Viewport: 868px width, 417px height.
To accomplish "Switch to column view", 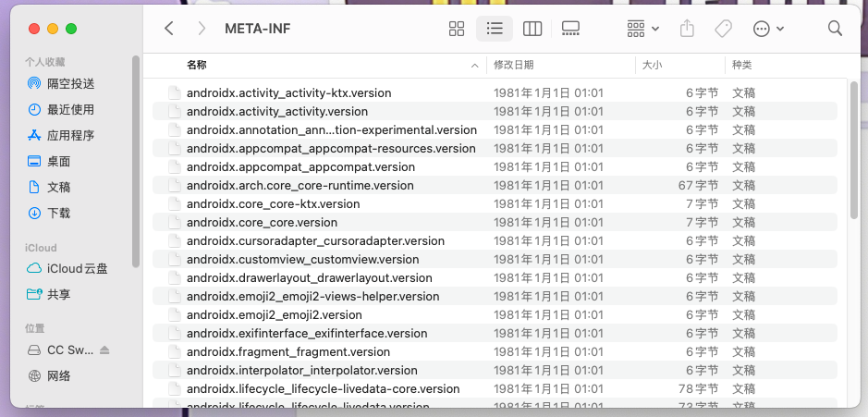I will [532, 29].
